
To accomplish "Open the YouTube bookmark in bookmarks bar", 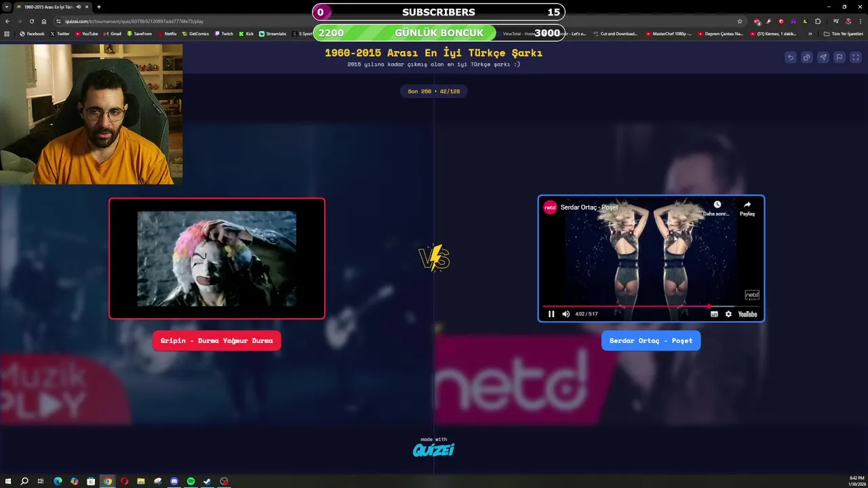I will click(87, 34).
